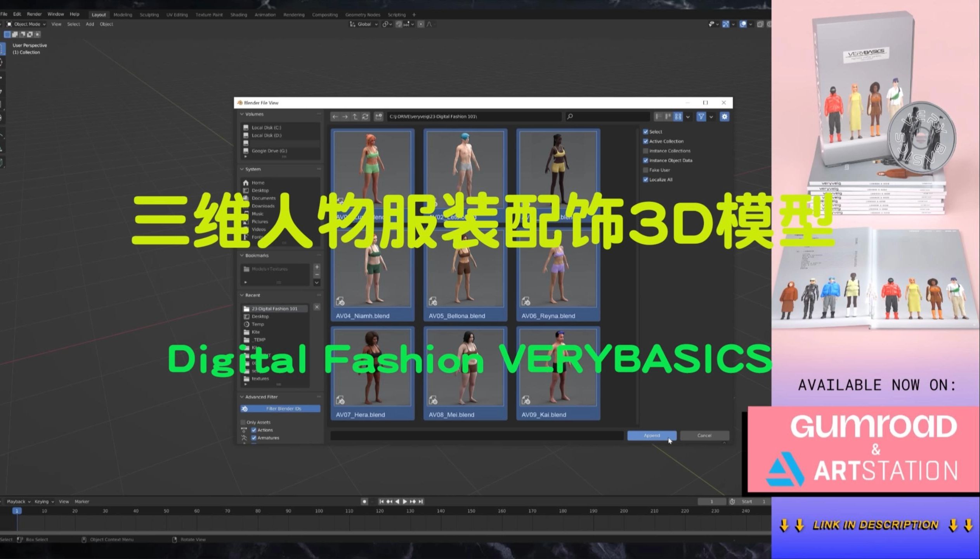Toggle auto keying record button
Image resolution: width=980 pixels, height=559 pixels.
[x=364, y=502]
